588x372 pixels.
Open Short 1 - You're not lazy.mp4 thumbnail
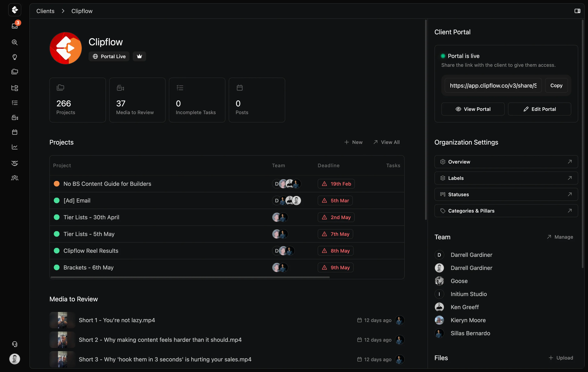click(x=62, y=320)
